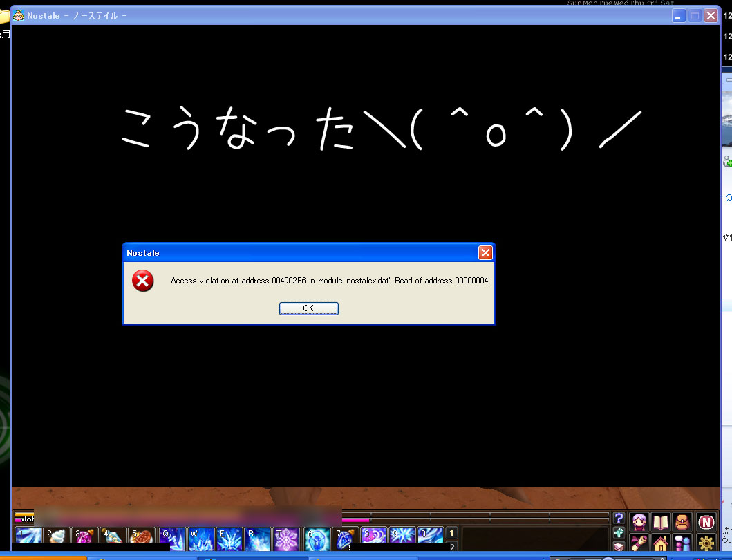The width and height of the screenshot is (732, 560).
Task: Click the chat input box area
Action: tap(535, 539)
